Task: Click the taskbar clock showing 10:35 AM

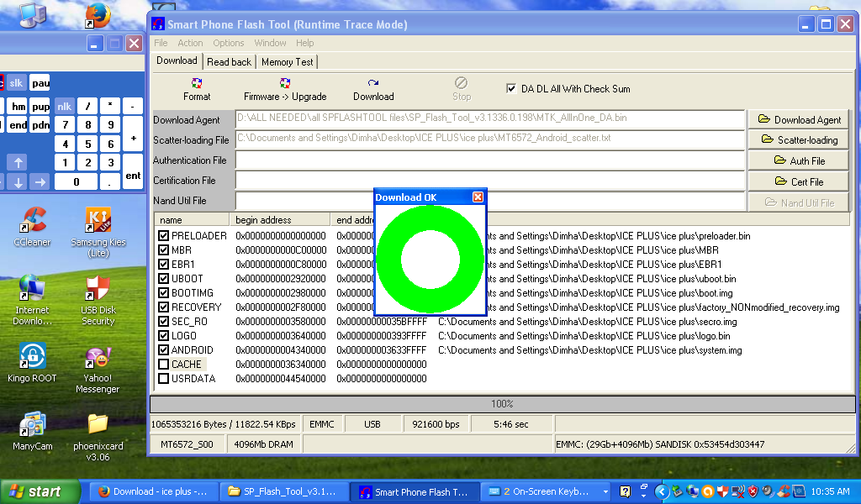Action: tap(830, 491)
